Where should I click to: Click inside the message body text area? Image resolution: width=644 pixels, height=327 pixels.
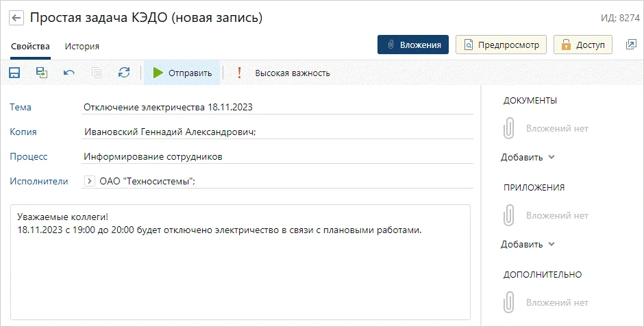[x=240, y=274]
